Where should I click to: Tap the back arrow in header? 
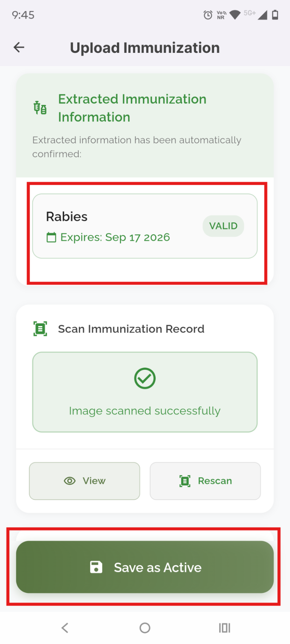coord(19,47)
